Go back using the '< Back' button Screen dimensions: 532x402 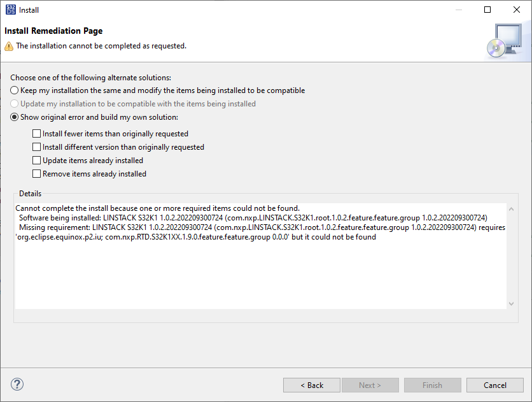pos(312,385)
